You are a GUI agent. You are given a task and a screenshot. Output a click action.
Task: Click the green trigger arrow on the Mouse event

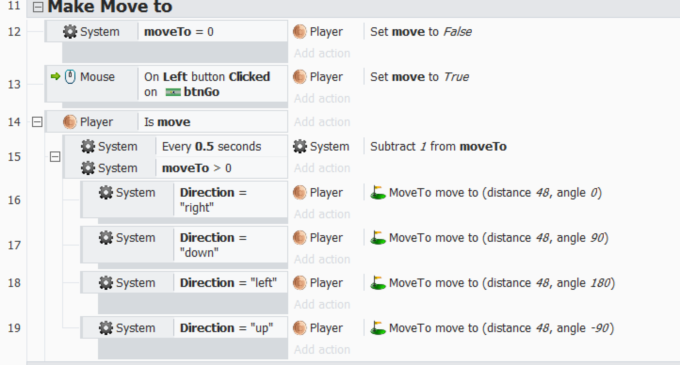coord(56,77)
